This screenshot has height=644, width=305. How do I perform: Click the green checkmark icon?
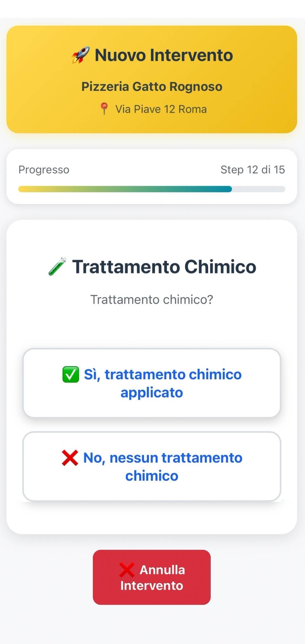71,375
